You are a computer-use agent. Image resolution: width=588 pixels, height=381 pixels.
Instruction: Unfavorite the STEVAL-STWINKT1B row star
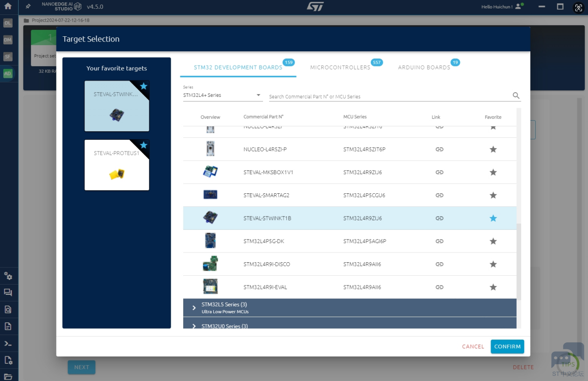point(493,218)
